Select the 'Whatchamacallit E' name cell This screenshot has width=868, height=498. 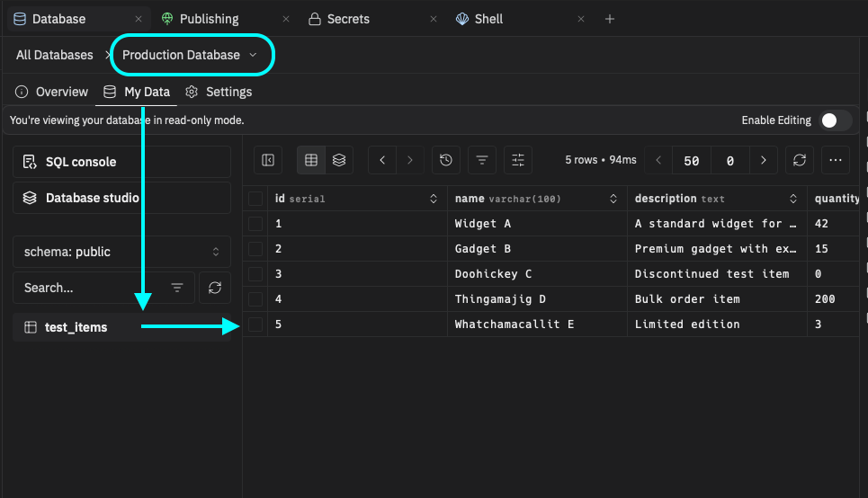[x=537, y=325]
